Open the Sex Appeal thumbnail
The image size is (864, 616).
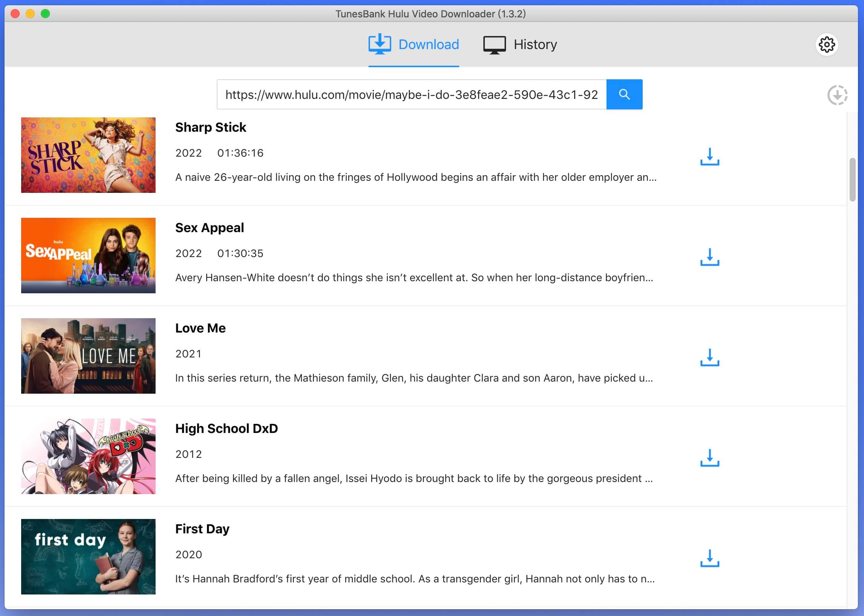click(x=88, y=255)
